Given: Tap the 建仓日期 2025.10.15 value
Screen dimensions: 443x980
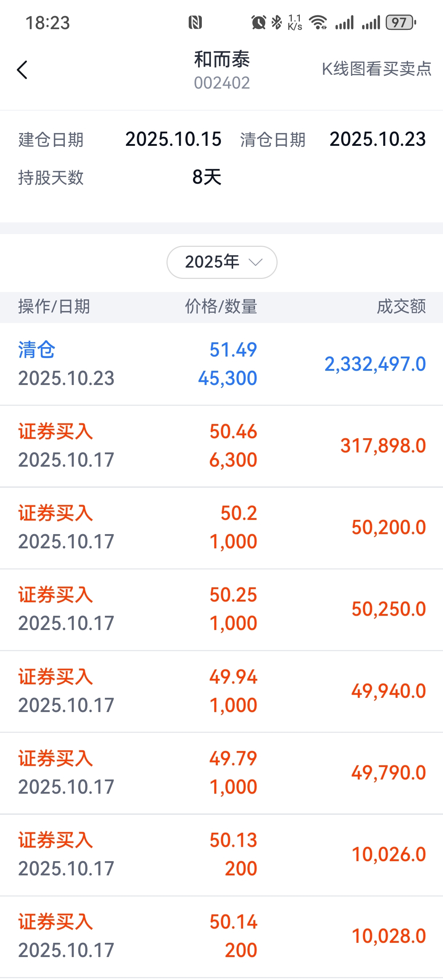Looking at the screenshot, I should 173,139.
